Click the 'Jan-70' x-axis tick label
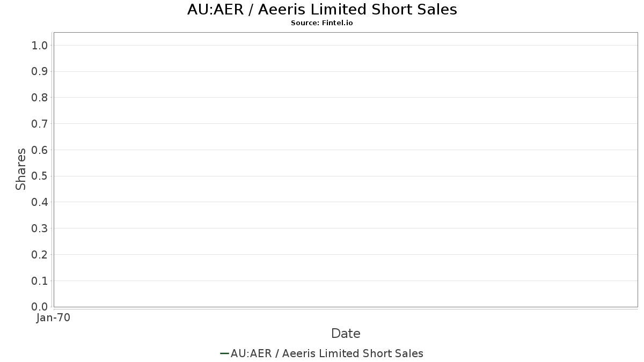 coord(53,318)
